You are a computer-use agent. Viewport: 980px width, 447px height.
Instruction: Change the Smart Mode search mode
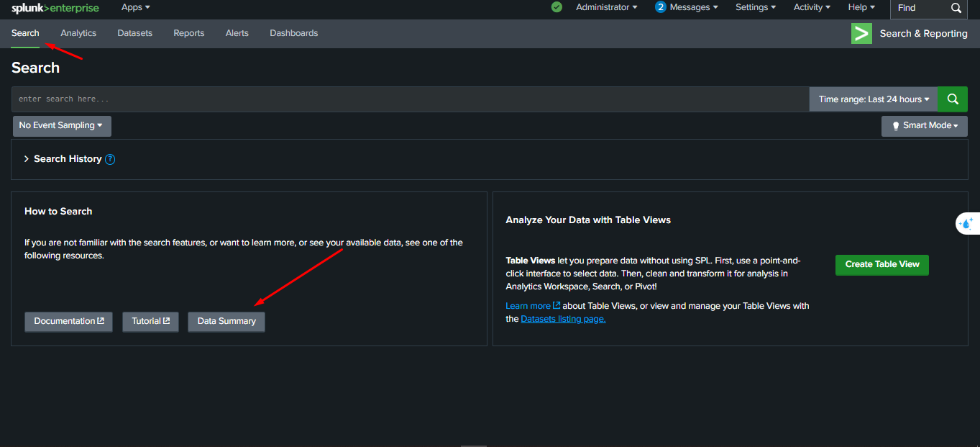tap(924, 125)
